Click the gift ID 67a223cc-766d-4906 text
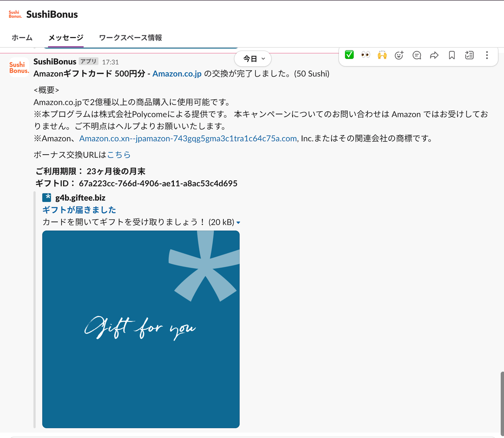This screenshot has width=504, height=438. click(158, 184)
